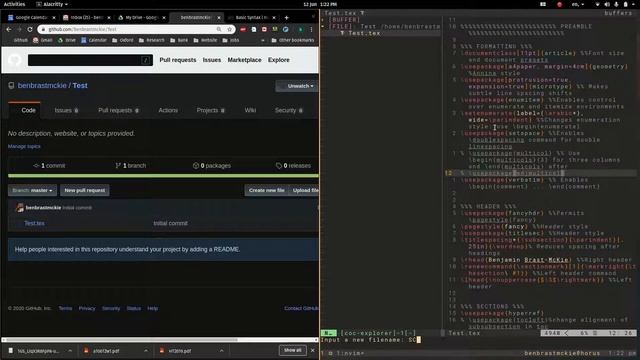Bookmark this page with the star icon
The image size is (640, 360).
pyautogui.click(x=229, y=29)
